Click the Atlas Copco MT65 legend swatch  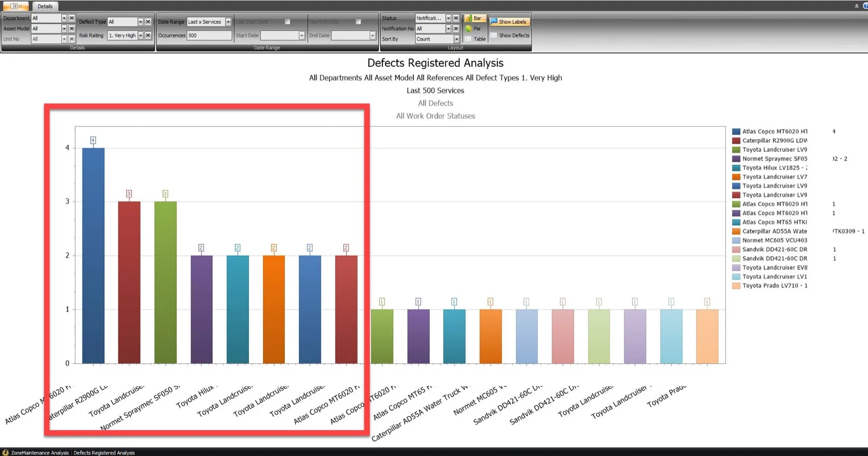[x=736, y=222]
